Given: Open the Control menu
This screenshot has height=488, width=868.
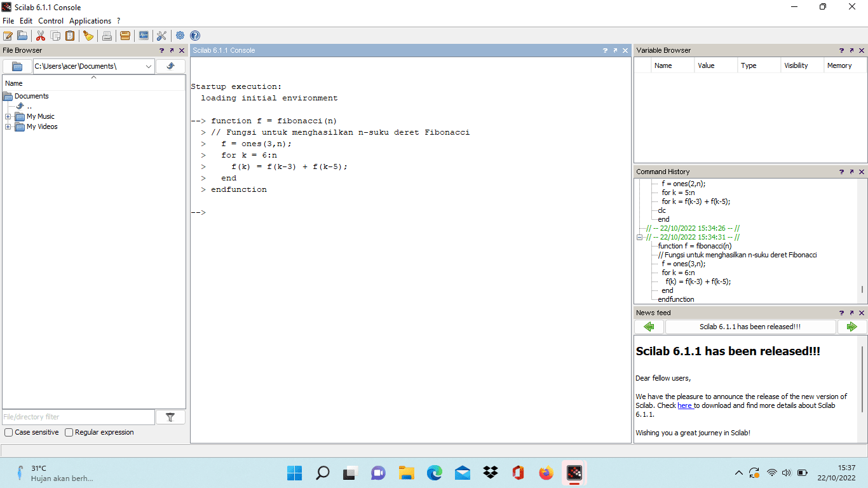Looking at the screenshot, I should pos(51,21).
